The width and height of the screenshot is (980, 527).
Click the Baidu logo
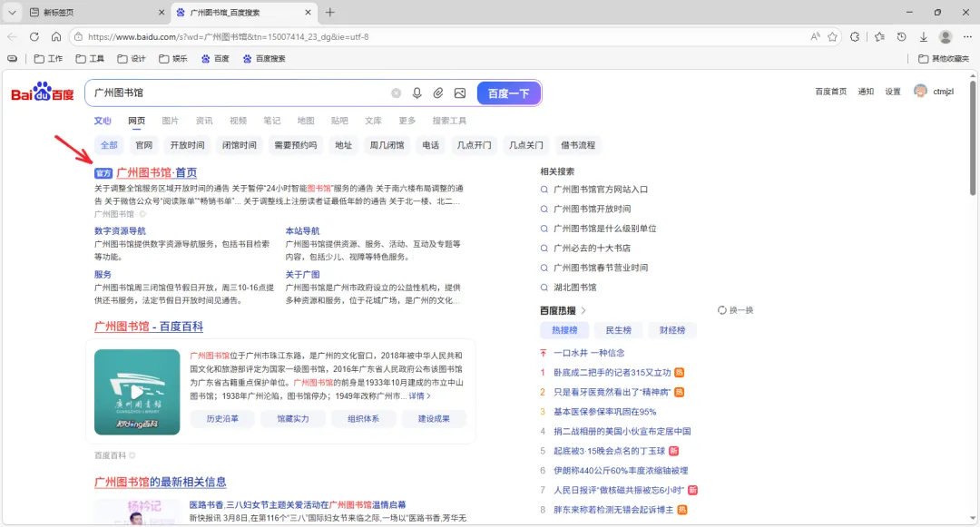43,93
